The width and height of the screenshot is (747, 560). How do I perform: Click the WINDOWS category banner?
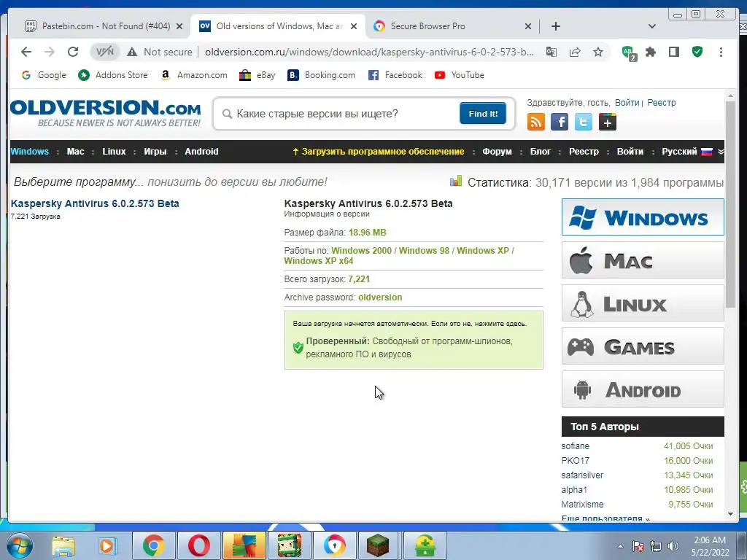tap(643, 217)
